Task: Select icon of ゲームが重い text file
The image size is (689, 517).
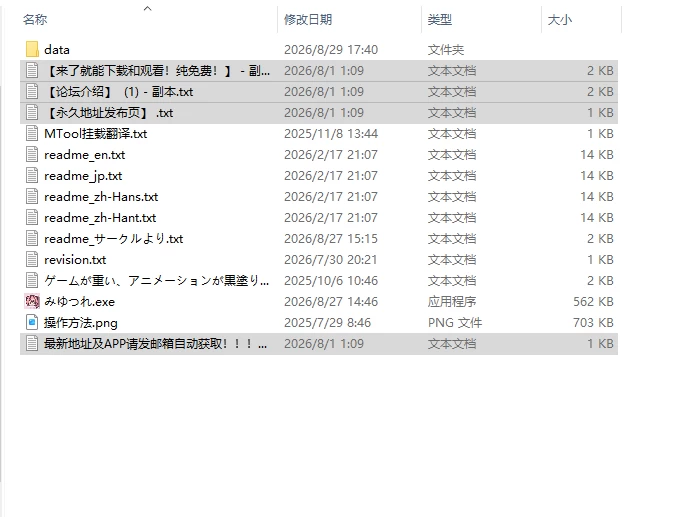Action: pyautogui.click(x=32, y=281)
